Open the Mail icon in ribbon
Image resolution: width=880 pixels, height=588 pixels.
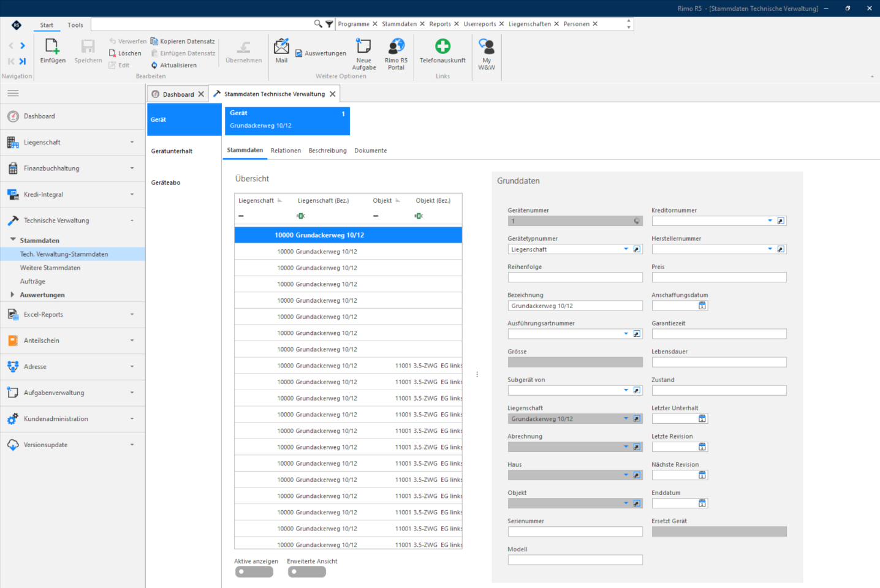pyautogui.click(x=281, y=47)
